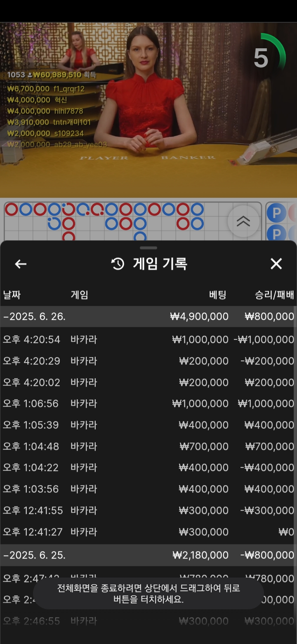Tap the drag handle atop history panel
This screenshot has width=297, height=644.
pyautogui.click(x=148, y=248)
